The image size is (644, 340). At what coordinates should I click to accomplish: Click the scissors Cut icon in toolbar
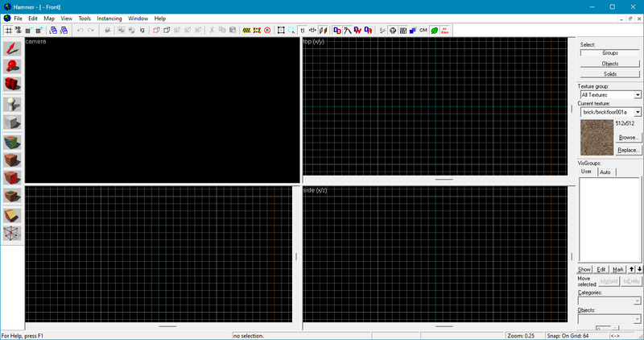coord(212,30)
